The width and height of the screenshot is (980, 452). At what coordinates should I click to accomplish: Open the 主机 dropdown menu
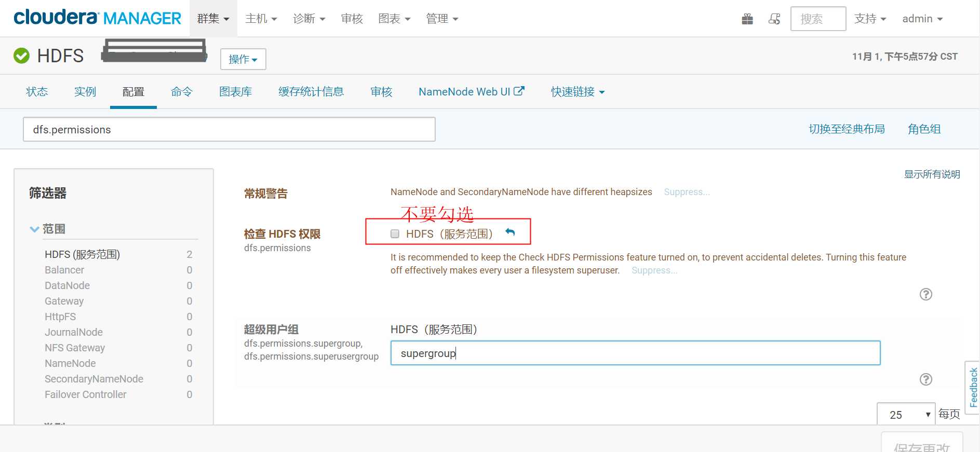[261, 19]
